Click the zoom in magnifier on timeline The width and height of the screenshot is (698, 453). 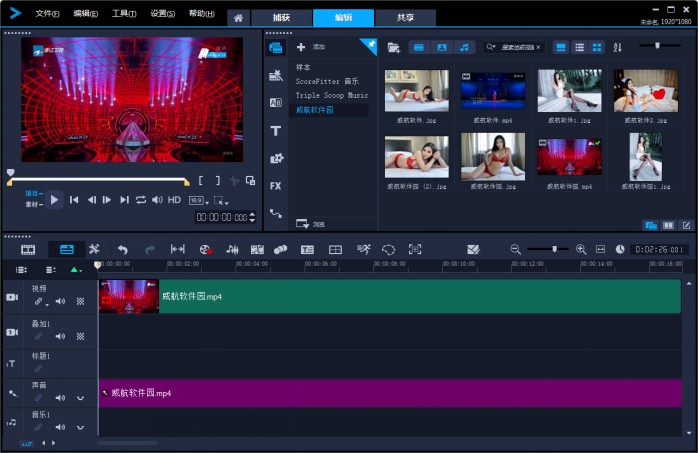(x=581, y=249)
